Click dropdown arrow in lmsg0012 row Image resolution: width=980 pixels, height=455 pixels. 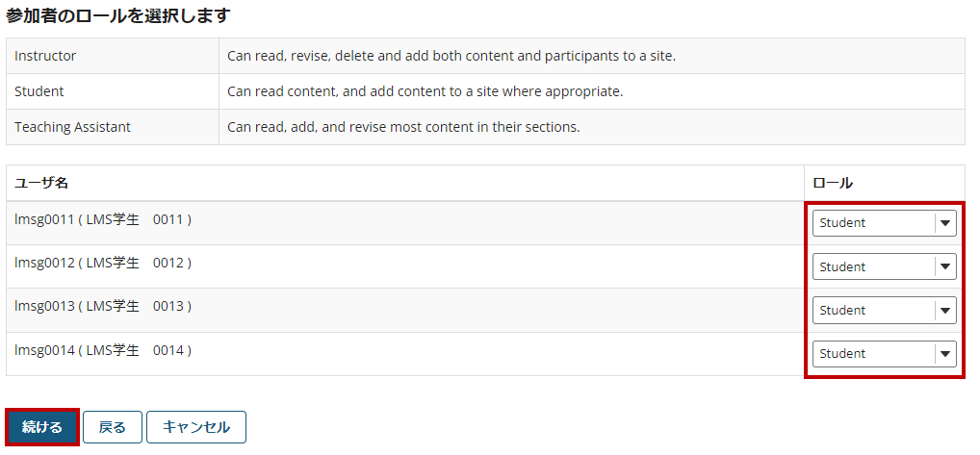[945, 266]
